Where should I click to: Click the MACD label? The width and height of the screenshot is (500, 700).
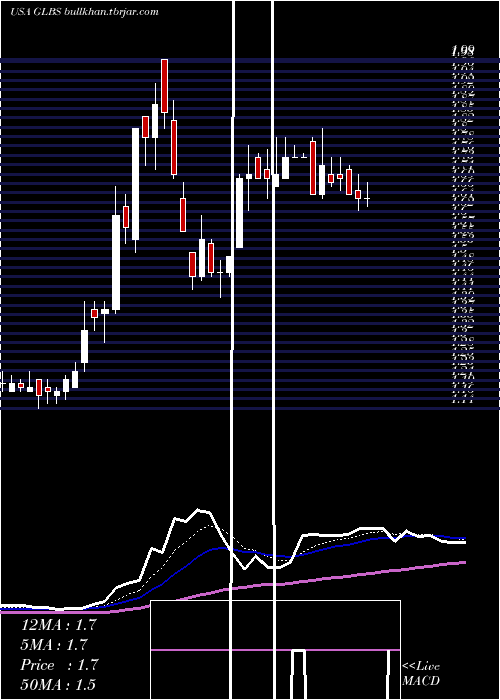[x=421, y=681]
